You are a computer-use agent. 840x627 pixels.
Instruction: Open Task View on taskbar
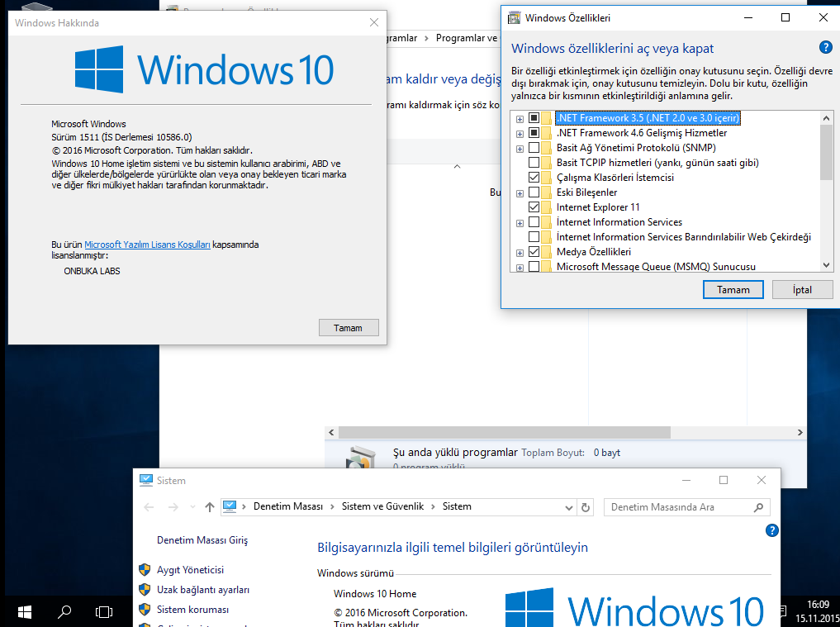[104, 611]
